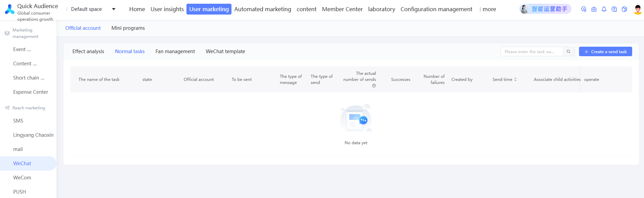Click the actual sends help tooltip icon
The height and width of the screenshot is (198, 644).
pyautogui.click(x=374, y=86)
